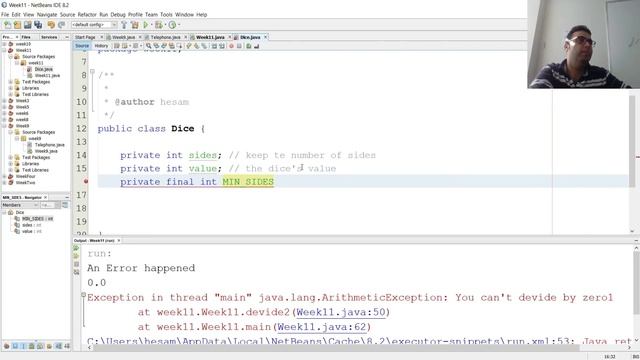
Task: Expand Week11 Libraries node
Action: pyautogui.click(x=11, y=88)
